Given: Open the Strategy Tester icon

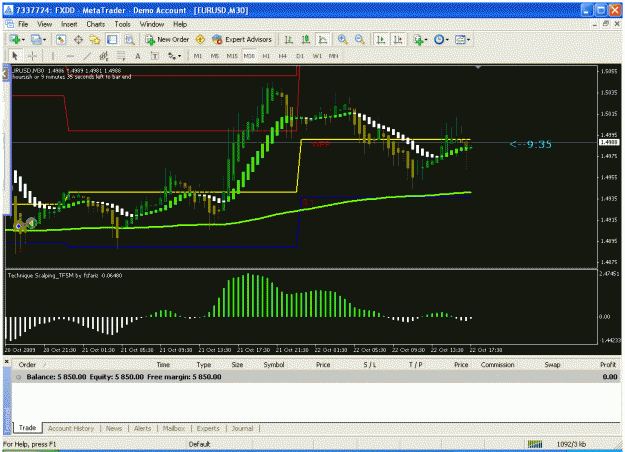Looking at the screenshot, I should 129,39.
